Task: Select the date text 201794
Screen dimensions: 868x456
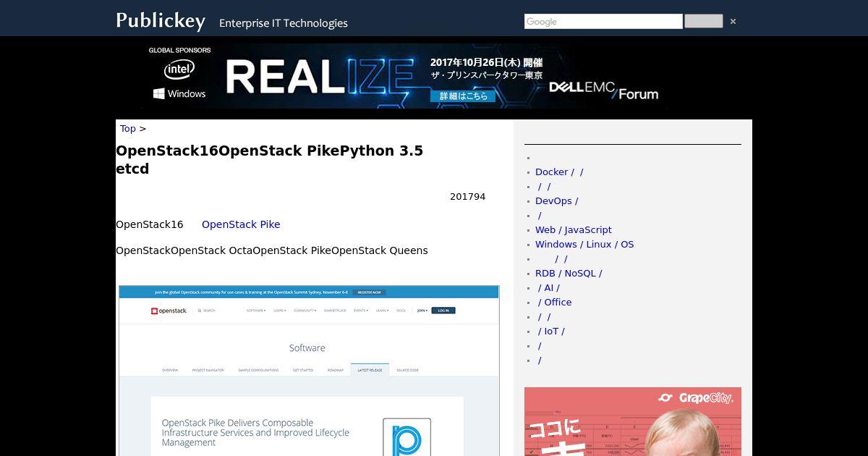Action: (468, 197)
